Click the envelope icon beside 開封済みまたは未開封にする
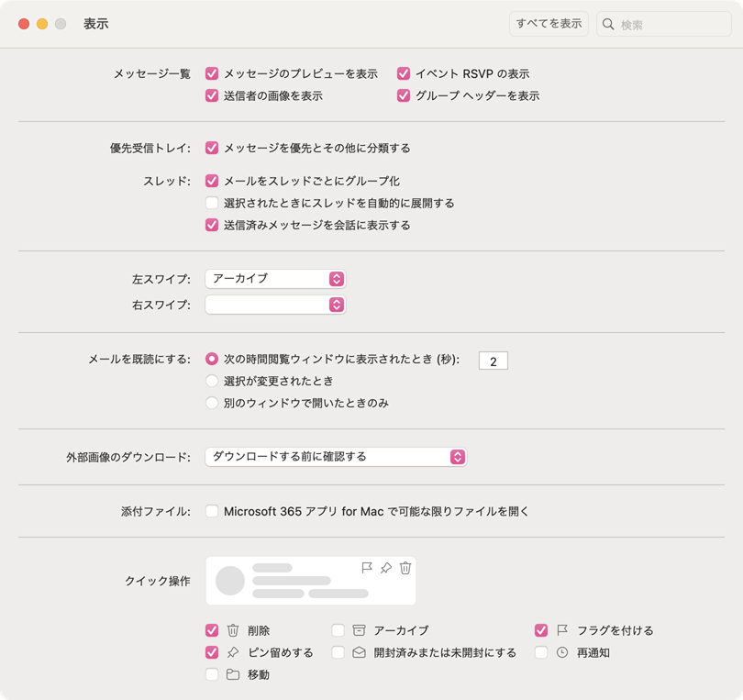Image resolution: width=743 pixels, height=700 pixels. (359, 652)
